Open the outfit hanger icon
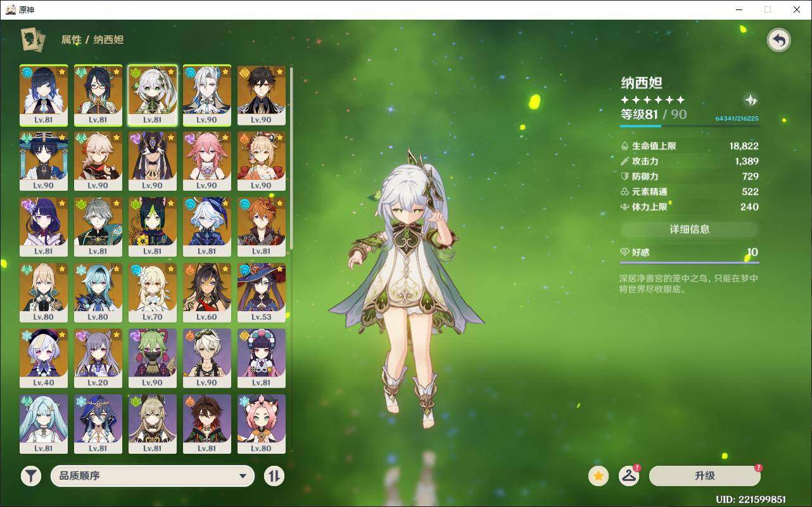The height and width of the screenshot is (507, 812). 629,476
